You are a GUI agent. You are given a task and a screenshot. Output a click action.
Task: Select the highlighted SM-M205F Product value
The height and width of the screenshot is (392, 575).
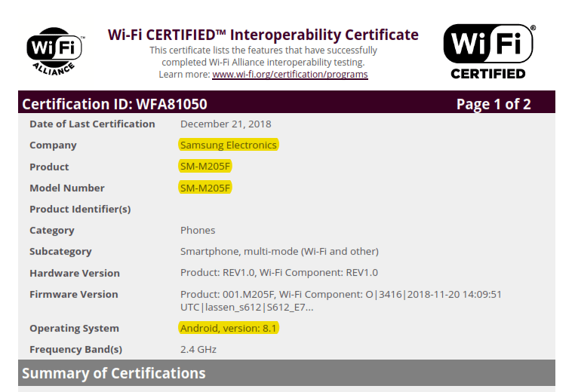click(205, 167)
